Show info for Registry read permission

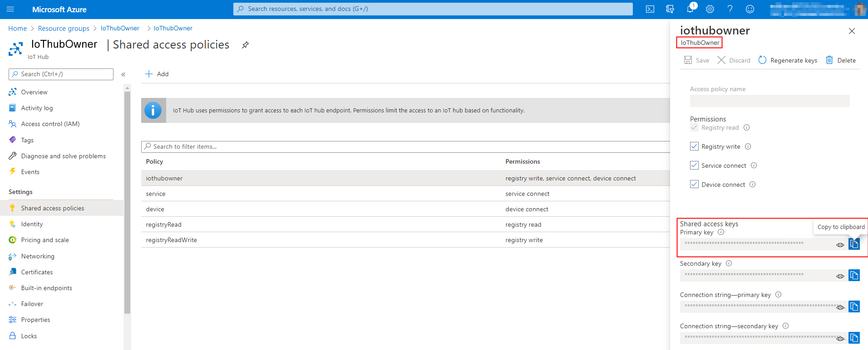point(747,128)
